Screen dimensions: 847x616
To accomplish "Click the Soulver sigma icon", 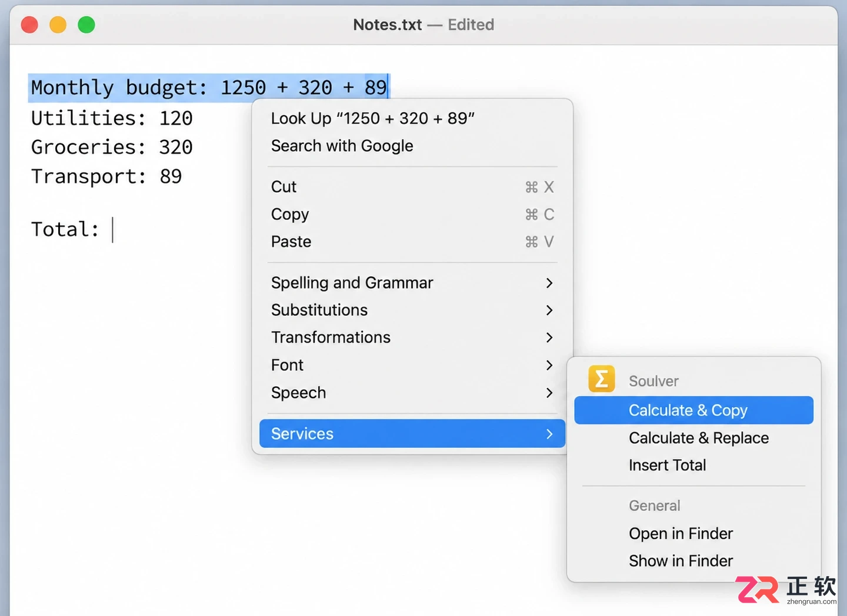I will pyautogui.click(x=601, y=379).
